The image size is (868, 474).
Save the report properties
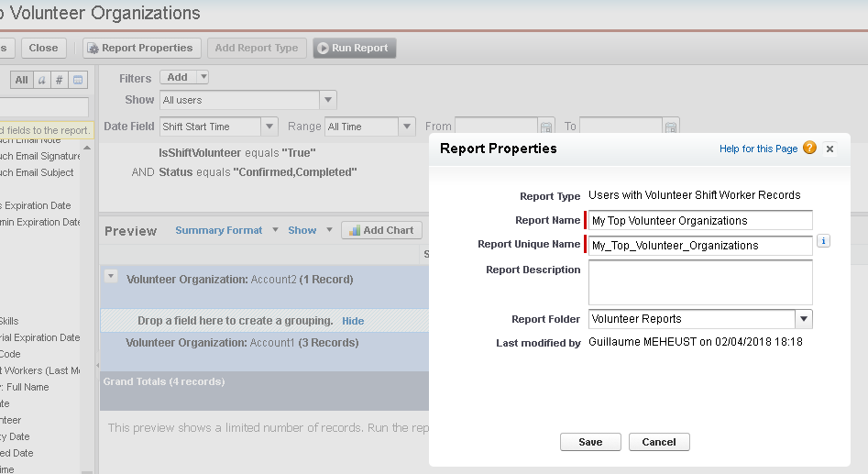point(590,442)
